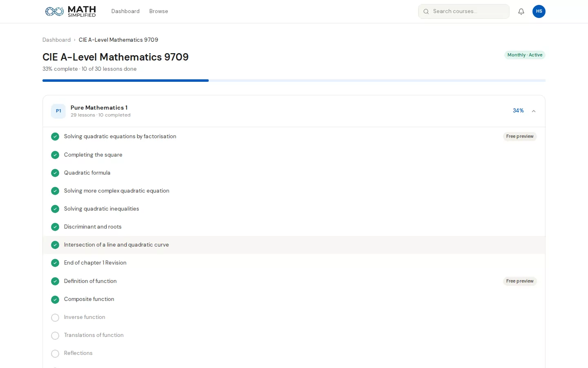Open Composite function lesson
Image resolution: width=588 pixels, height=368 pixels.
coord(89,299)
